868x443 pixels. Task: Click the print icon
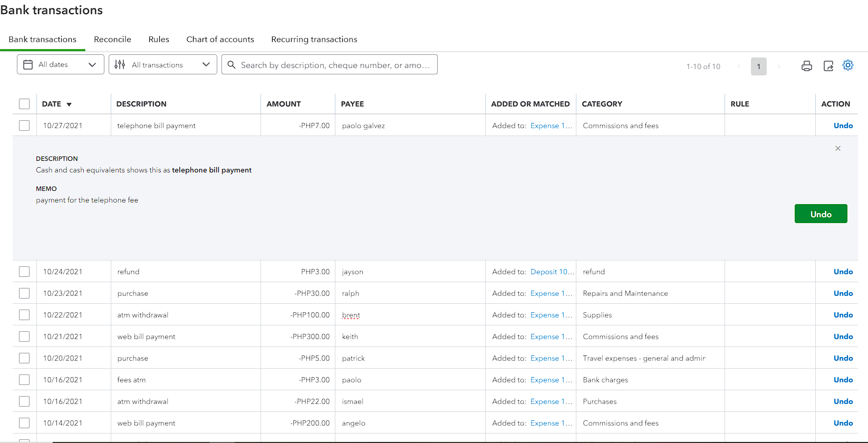[x=806, y=66]
